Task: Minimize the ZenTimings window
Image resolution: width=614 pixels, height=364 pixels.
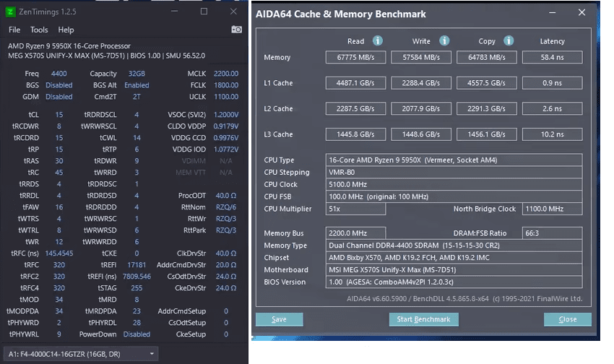Action: (175, 12)
